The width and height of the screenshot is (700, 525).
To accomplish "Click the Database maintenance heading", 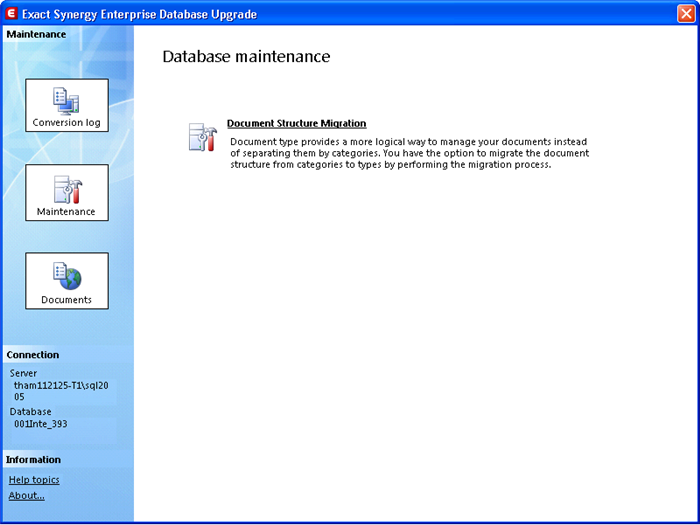I will 246,57.
